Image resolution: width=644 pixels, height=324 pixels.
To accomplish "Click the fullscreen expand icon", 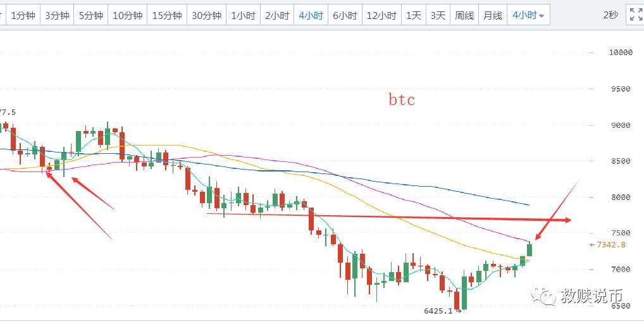I will point(635,15).
